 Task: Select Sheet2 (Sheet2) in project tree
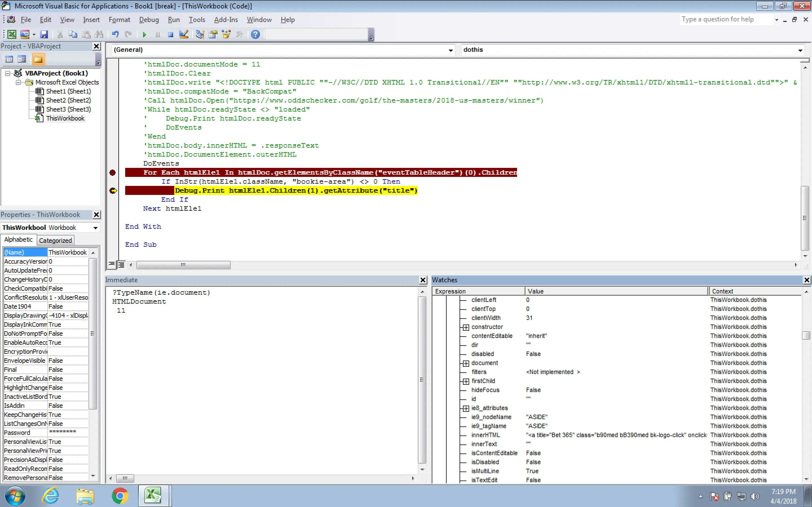click(x=68, y=100)
